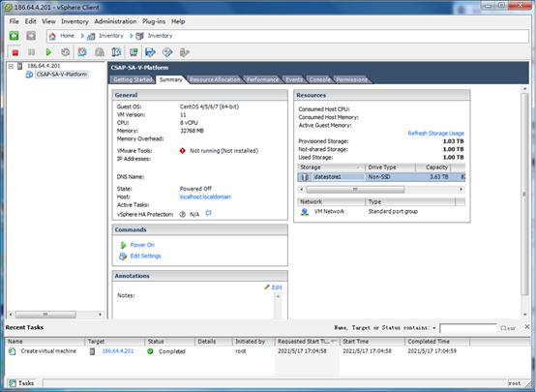Click the Tasks button in status bar
This screenshot has height=392, width=536.
[21, 383]
